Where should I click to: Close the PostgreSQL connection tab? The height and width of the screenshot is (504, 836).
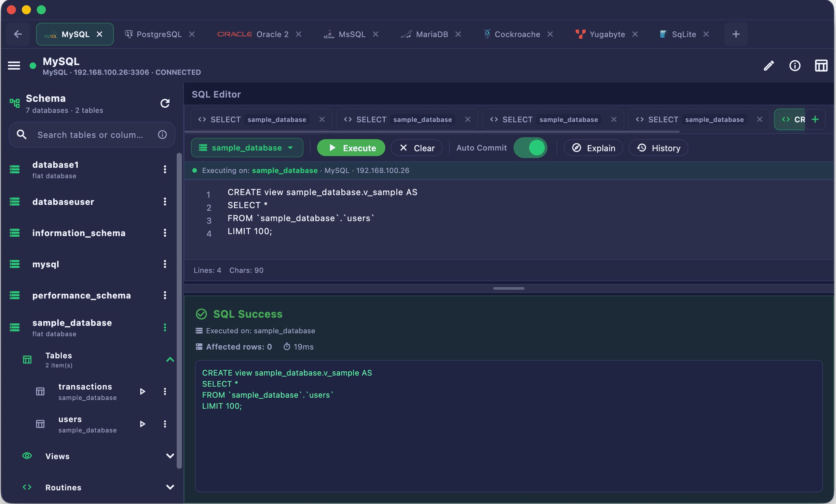(x=192, y=34)
